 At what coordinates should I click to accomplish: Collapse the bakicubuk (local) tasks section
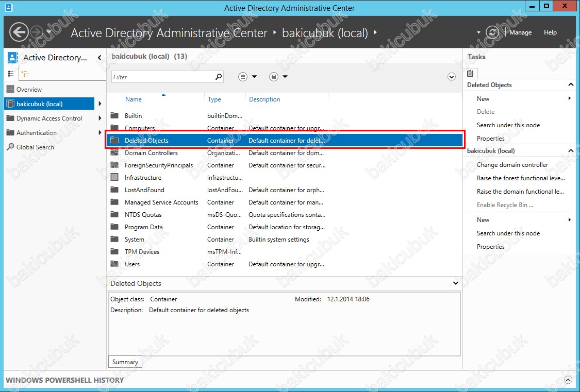(x=571, y=151)
